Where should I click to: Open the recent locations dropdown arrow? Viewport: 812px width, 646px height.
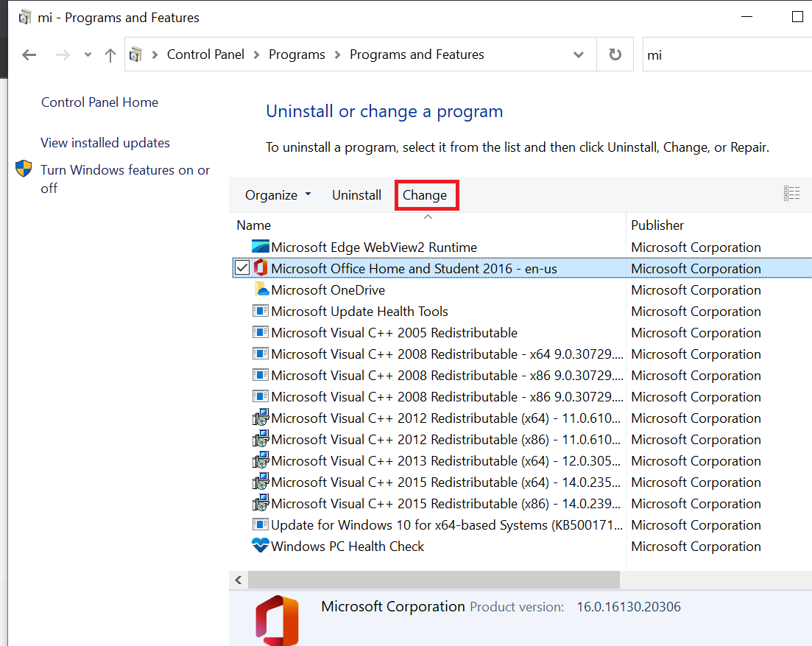coord(88,55)
